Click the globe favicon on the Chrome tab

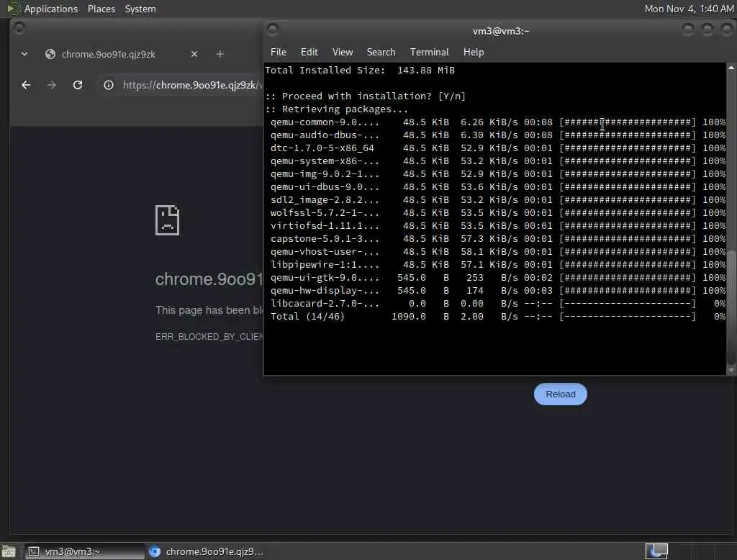(x=50, y=54)
